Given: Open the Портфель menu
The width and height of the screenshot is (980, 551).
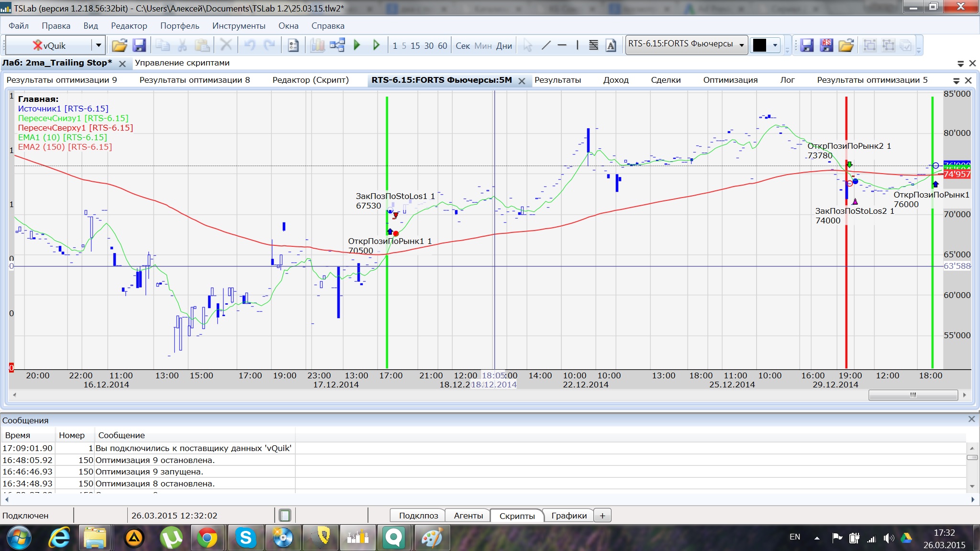Looking at the screenshot, I should 179,26.
